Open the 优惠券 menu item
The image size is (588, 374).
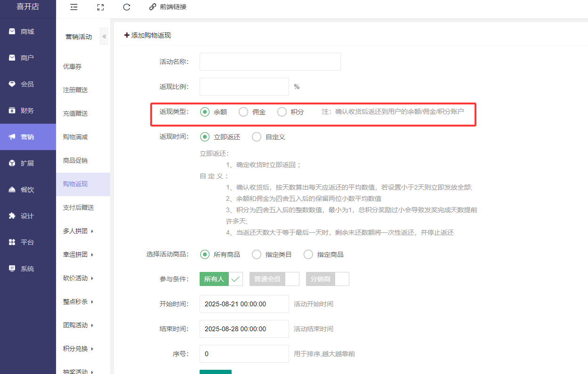tap(83, 67)
